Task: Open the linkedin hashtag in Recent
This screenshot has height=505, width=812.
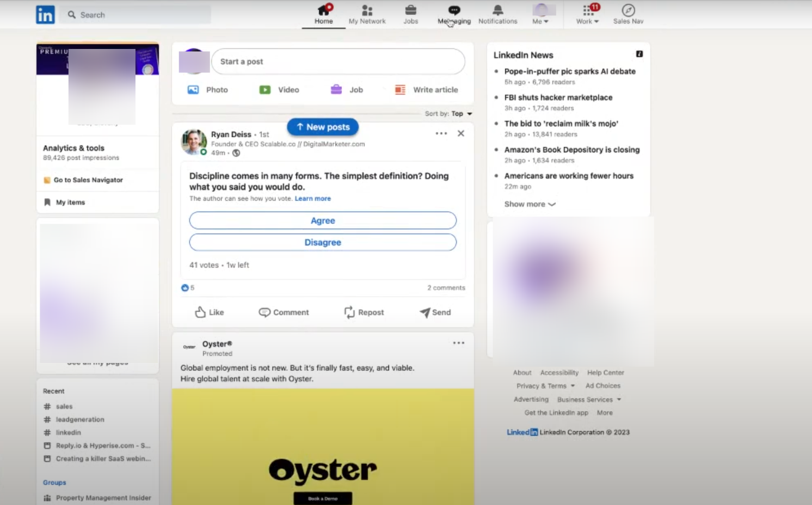Action: 62,433
